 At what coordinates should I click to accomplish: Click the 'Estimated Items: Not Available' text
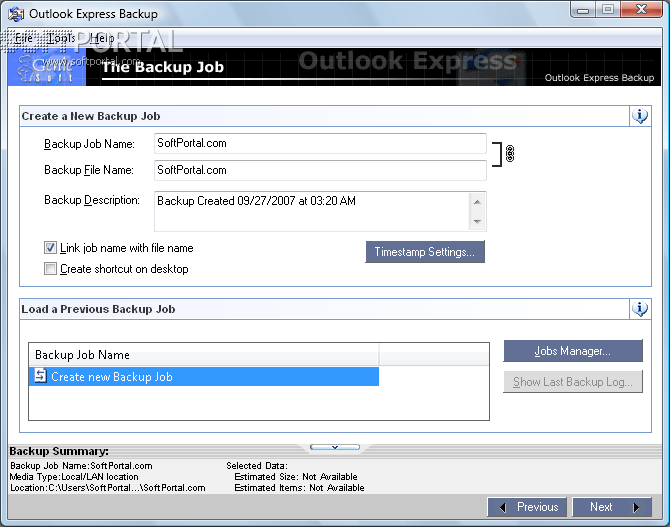pos(299,488)
